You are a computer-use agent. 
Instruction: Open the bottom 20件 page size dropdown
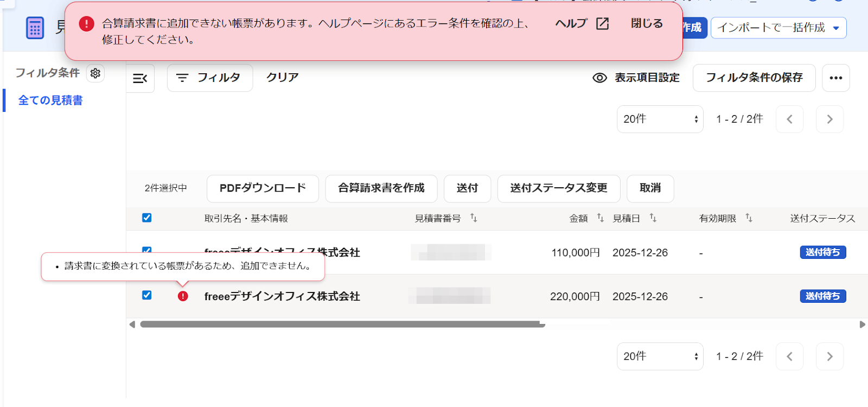point(660,357)
